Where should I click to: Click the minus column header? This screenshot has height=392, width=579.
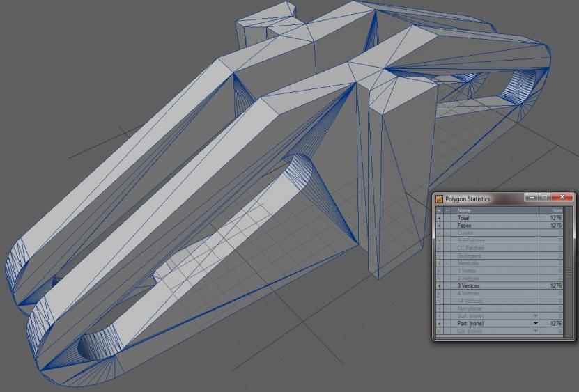[x=447, y=210]
